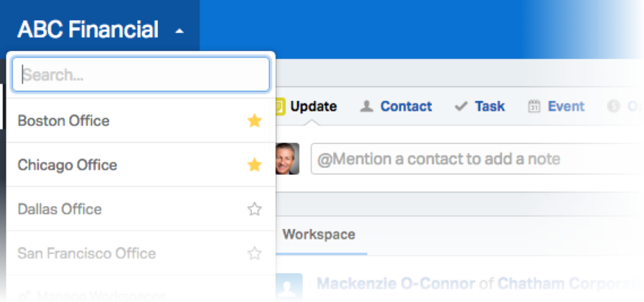The image size is (644, 302).
Task: Star the Dallas Office workspace
Action: [x=255, y=209]
